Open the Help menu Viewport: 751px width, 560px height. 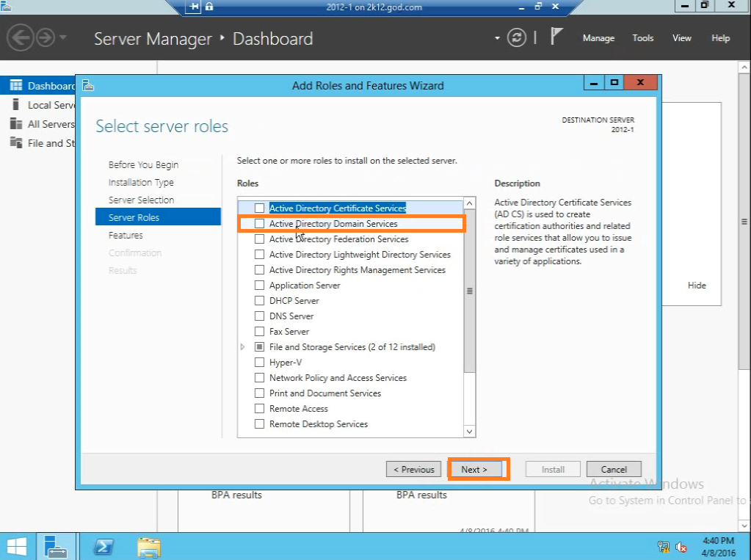point(721,38)
